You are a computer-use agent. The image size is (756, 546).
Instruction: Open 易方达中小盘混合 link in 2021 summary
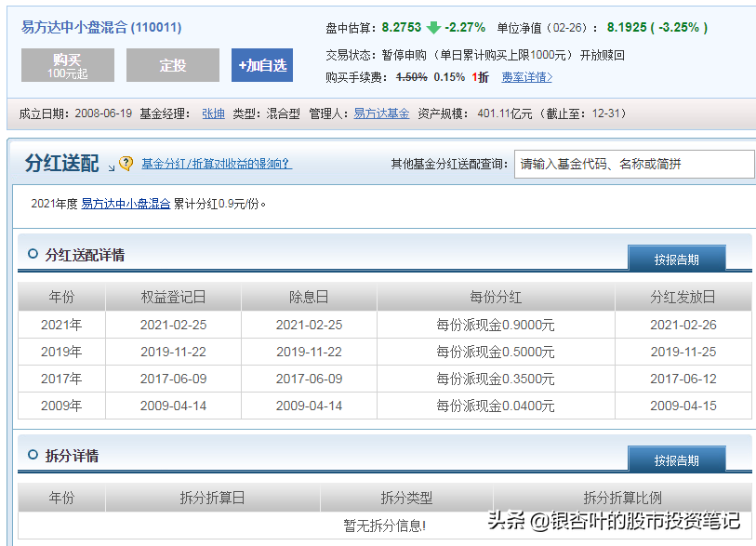126,204
